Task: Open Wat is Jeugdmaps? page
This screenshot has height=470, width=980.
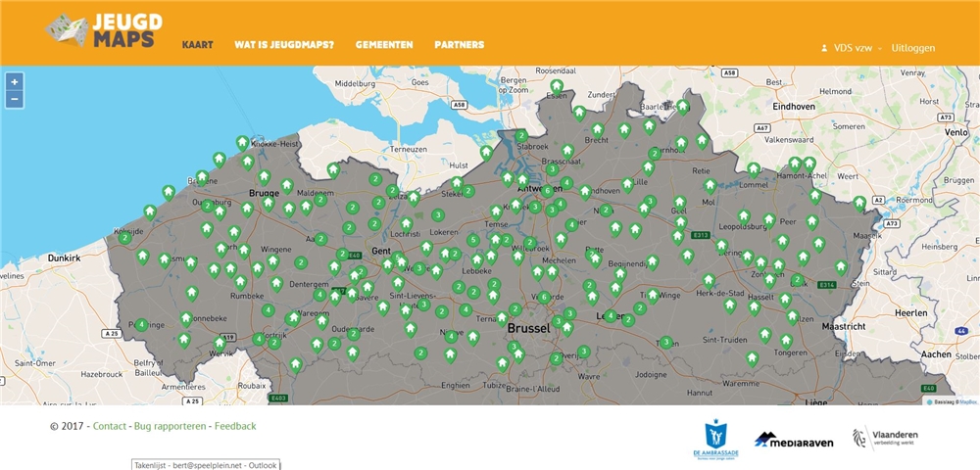Action: coord(284,45)
